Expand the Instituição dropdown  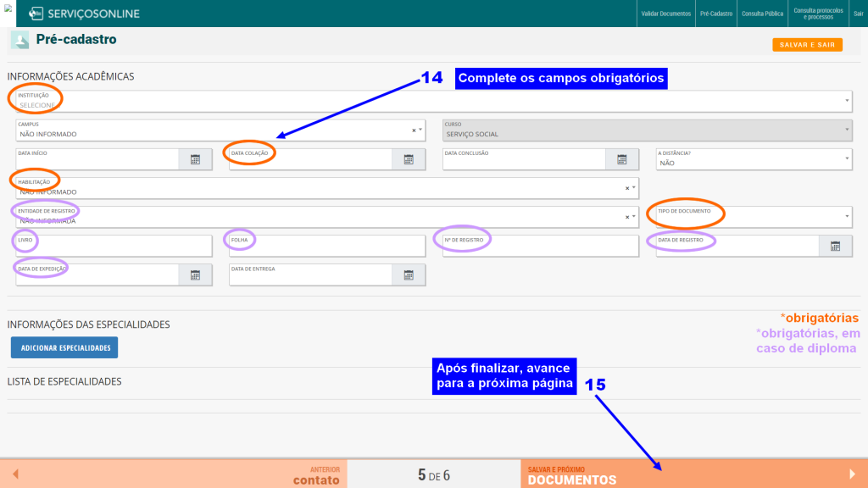coord(846,102)
